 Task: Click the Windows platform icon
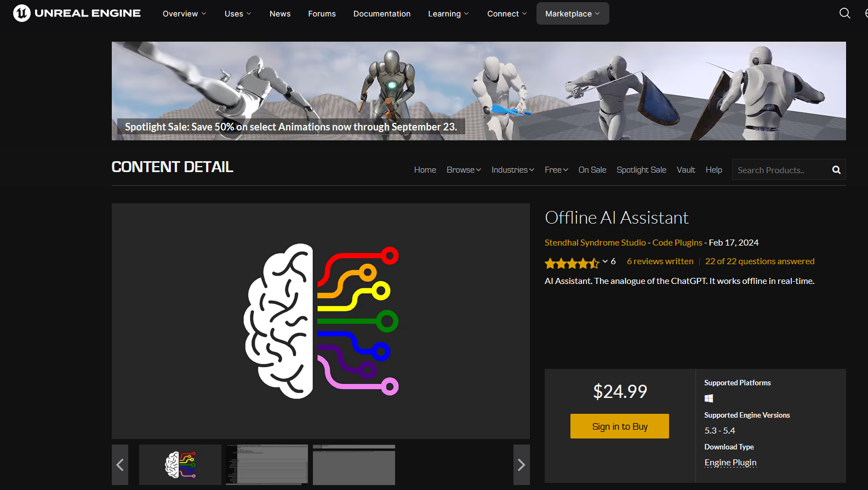click(x=709, y=398)
